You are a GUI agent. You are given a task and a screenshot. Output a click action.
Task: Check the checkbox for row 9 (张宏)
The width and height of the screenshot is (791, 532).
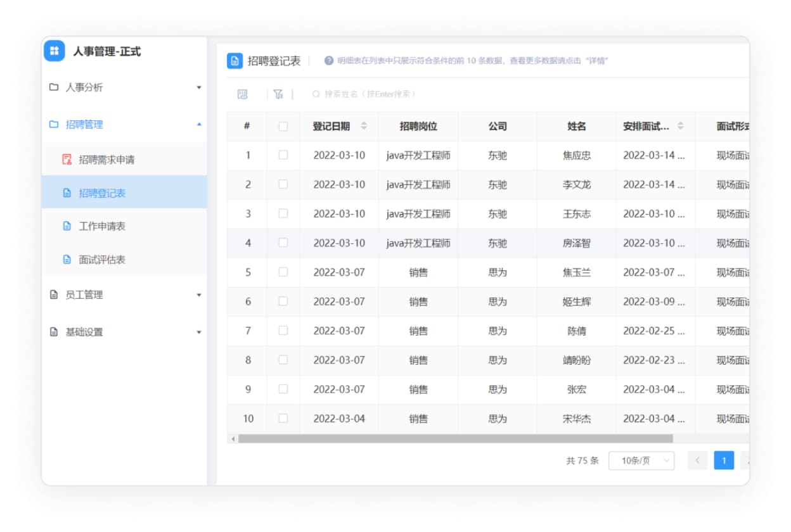pyautogui.click(x=283, y=389)
